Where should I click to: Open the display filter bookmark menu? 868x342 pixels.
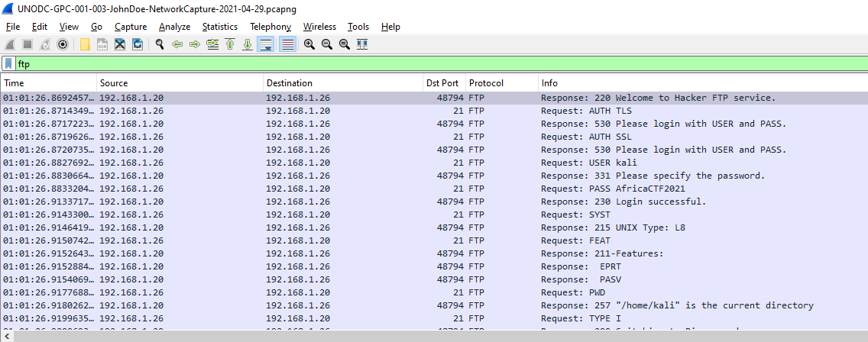[8, 64]
